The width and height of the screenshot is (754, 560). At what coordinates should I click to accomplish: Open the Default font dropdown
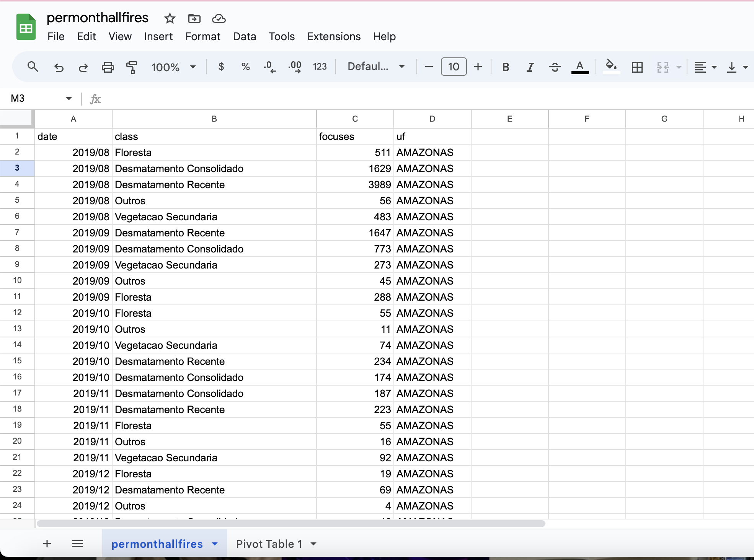(376, 67)
